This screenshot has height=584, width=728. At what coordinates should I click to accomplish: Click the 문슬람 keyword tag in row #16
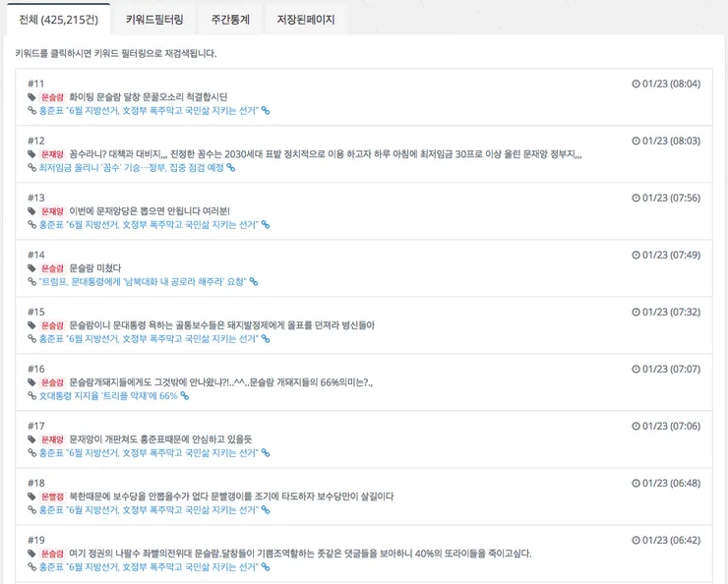tap(52, 382)
